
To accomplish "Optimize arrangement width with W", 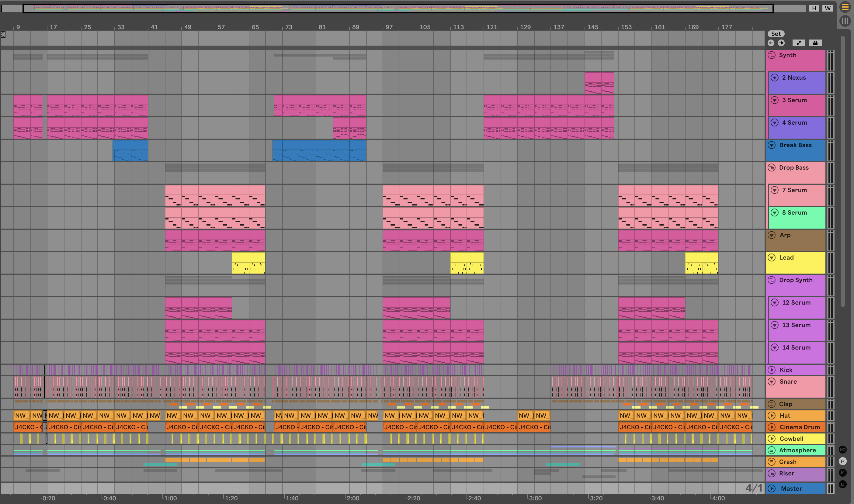I will pos(828,8).
